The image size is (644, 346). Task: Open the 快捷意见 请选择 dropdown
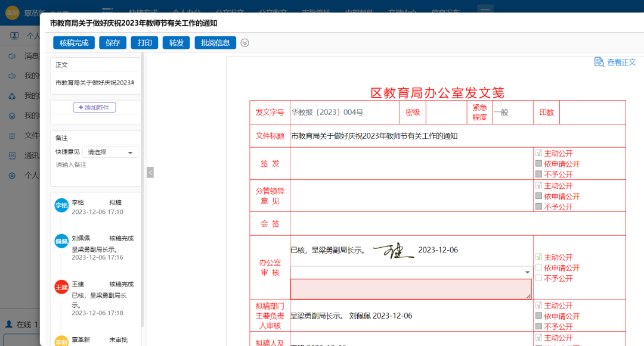[110, 152]
